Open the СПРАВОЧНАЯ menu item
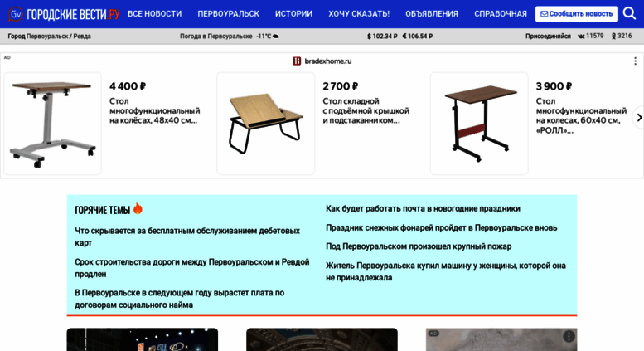This screenshot has width=644, height=351. 501,14
